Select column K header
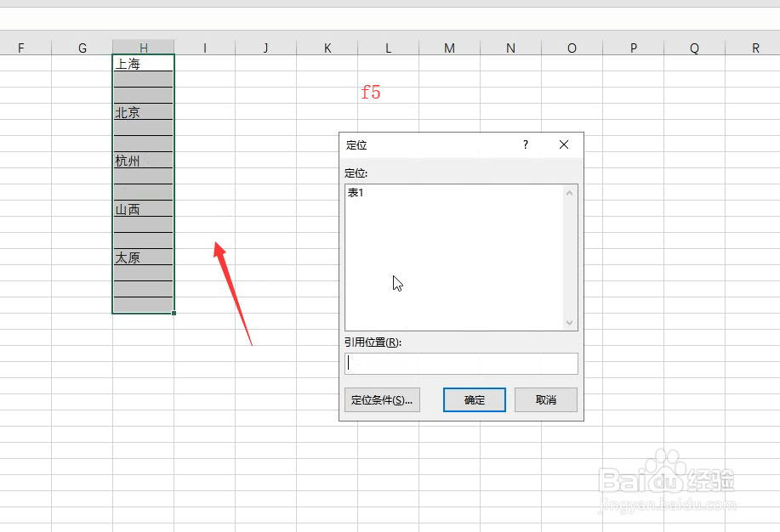 coord(327,48)
